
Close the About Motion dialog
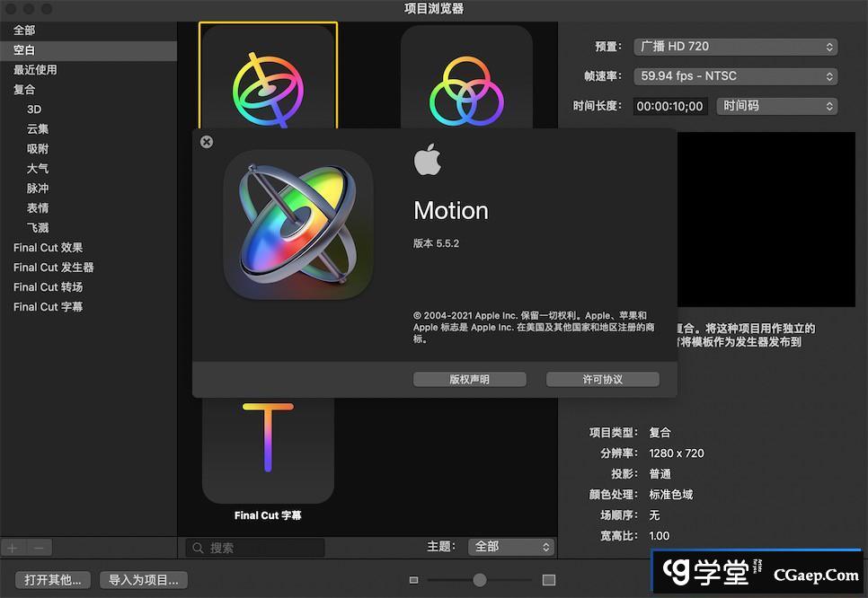click(x=207, y=142)
